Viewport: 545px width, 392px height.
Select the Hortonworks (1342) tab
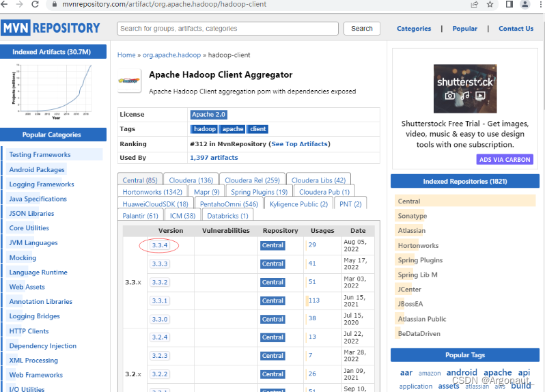152,192
